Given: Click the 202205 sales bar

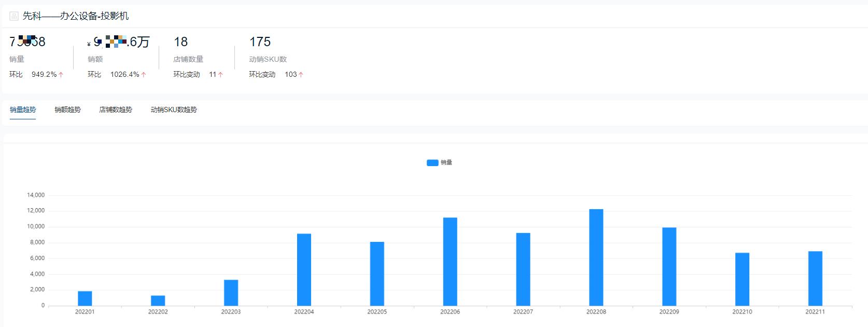Looking at the screenshot, I should [377, 274].
